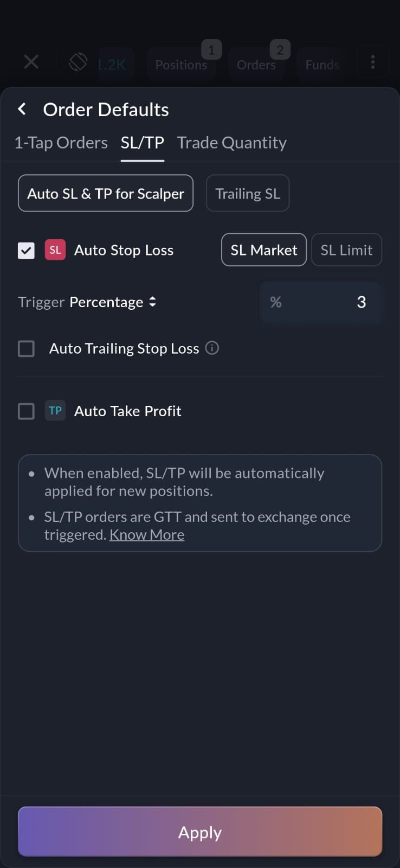This screenshot has width=400, height=868.
Task: Choose SL Limit order type
Action: tap(346, 250)
